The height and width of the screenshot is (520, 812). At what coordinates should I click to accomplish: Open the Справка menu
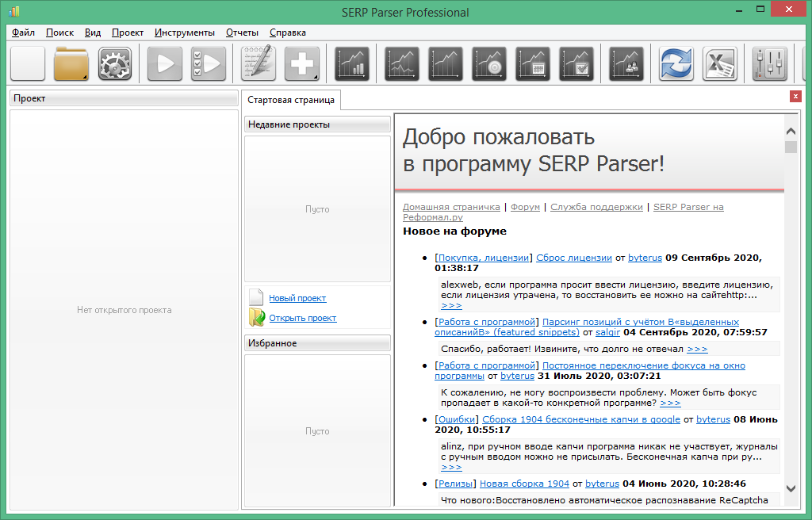287,32
